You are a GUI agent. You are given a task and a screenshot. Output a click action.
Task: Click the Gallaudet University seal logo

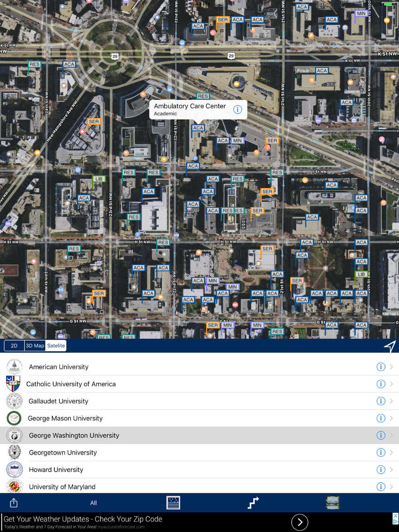point(14,401)
